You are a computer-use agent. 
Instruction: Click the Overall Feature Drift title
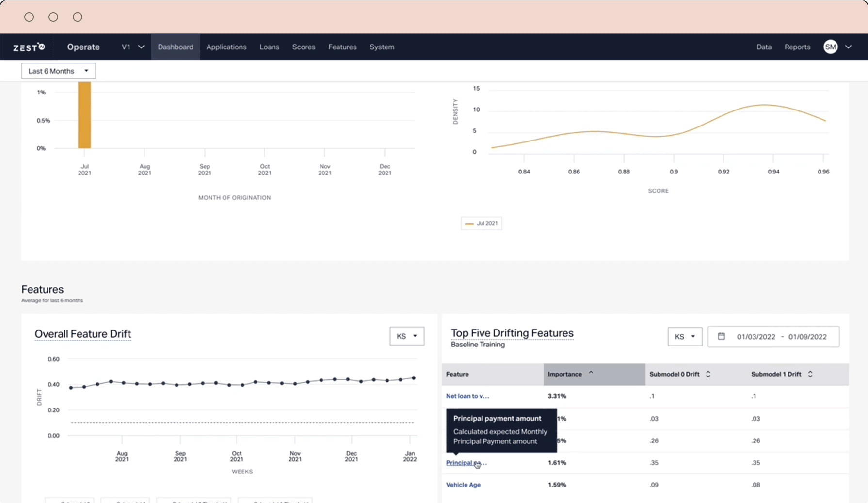click(x=83, y=334)
